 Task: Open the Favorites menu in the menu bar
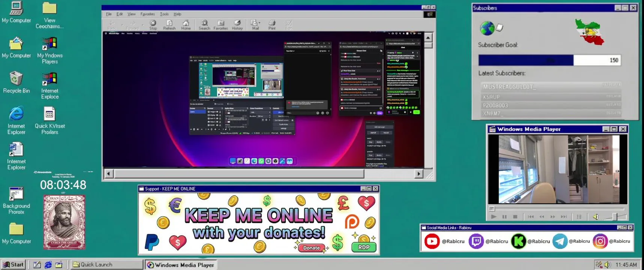coord(148,14)
